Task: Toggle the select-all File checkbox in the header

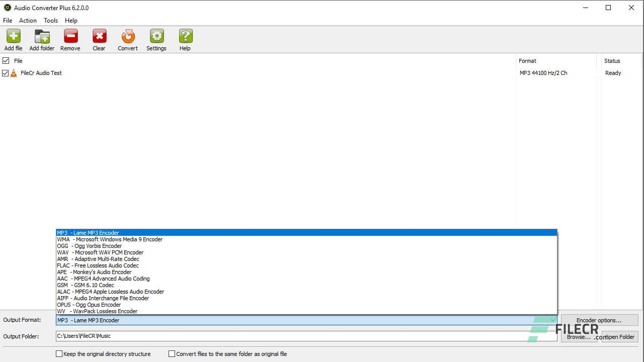Action: click(x=7, y=60)
